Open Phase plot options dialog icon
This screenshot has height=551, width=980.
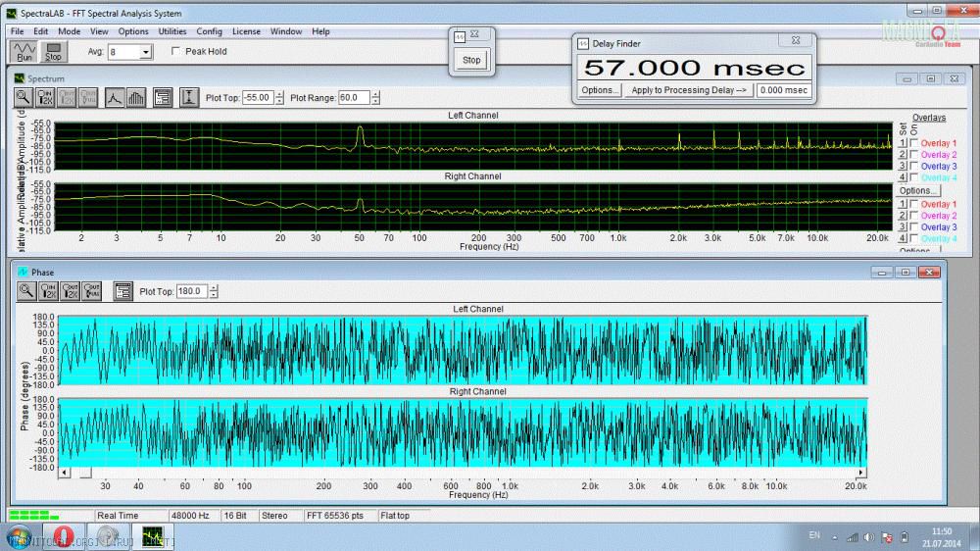pyautogui.click(x=123, y=291)
